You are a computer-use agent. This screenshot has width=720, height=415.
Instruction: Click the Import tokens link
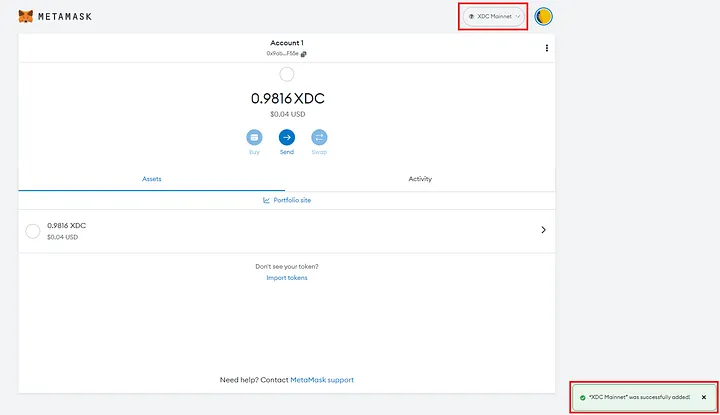287,278
